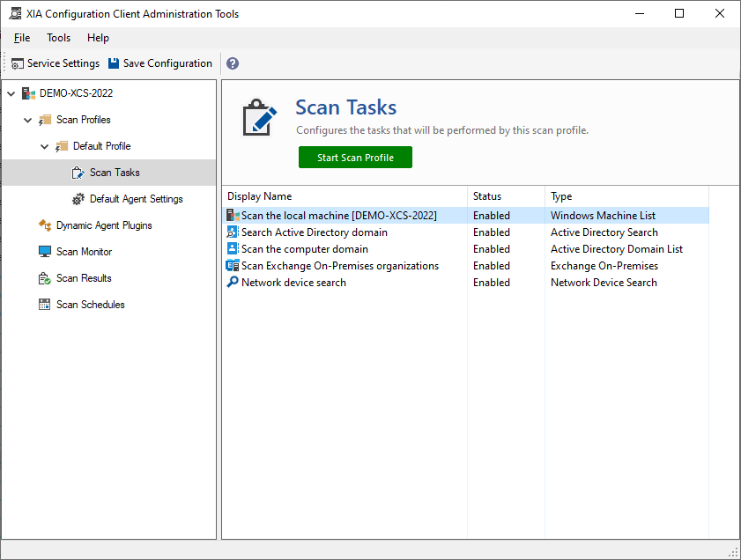
Task: Click the Default Agent Settings gear icon
Action: click(78, 199)
